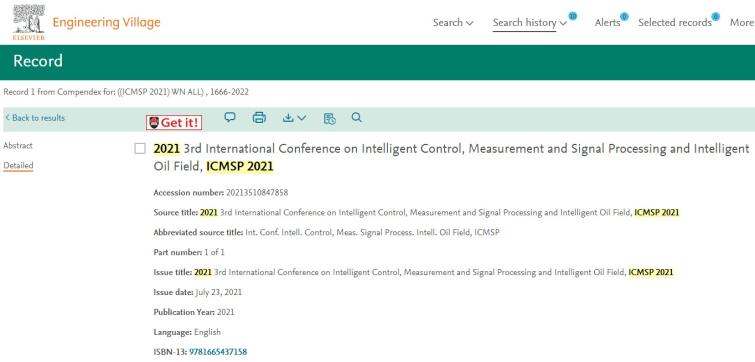The image size is (755, 362).
Task: Open the ISBN-13 9781665437158 link
Action: tap(218, 352)
